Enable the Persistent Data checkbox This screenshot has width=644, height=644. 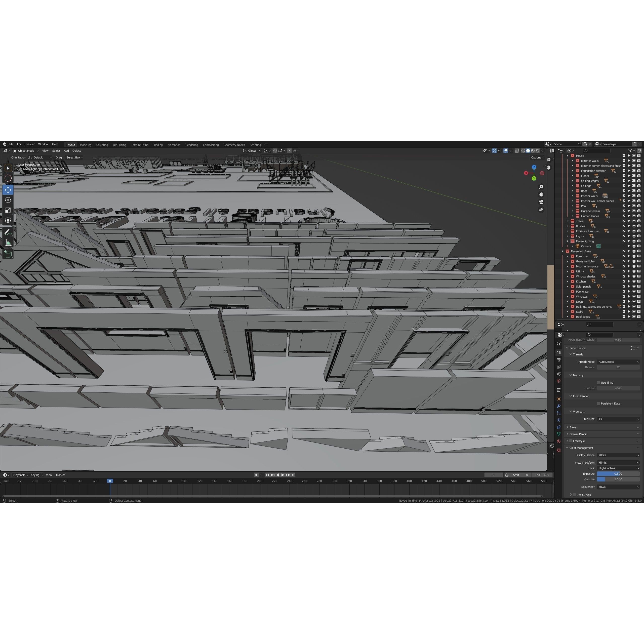pyautogui.click(x=599, y=403)
